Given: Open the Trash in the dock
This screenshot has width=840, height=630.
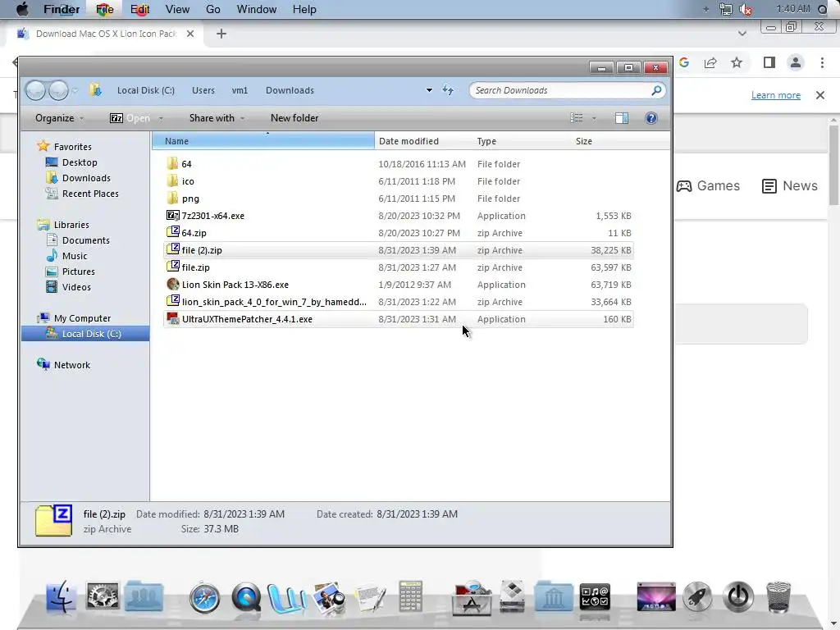Looking at the screenshot, I should tap(778, 597).
